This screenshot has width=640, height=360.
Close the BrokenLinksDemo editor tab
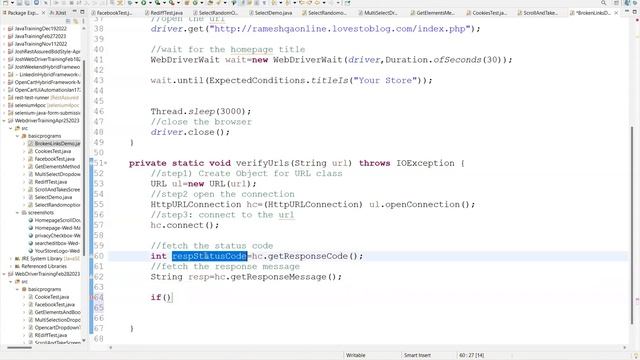click(616, 13)
